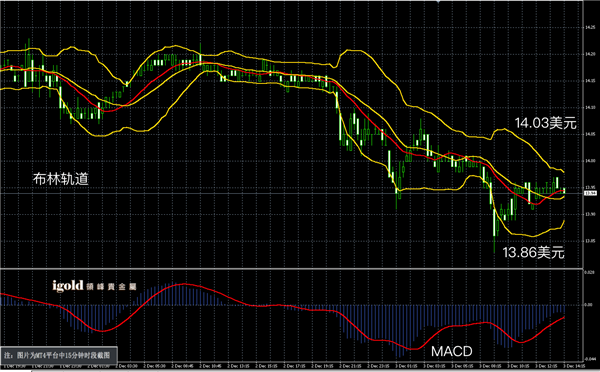Click the 14.03美元 resistance label
The height and width of the screenshot is (372, 600).
point(545,123)
